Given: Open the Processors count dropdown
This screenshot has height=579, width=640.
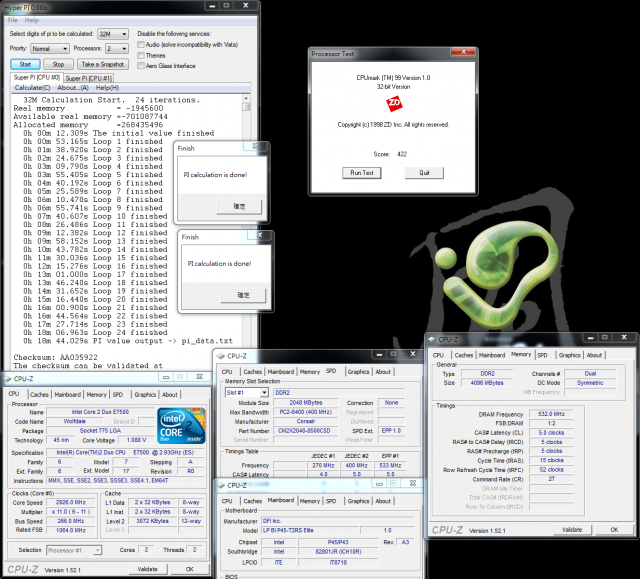Looking at the screenshot, I should [117, 49].
